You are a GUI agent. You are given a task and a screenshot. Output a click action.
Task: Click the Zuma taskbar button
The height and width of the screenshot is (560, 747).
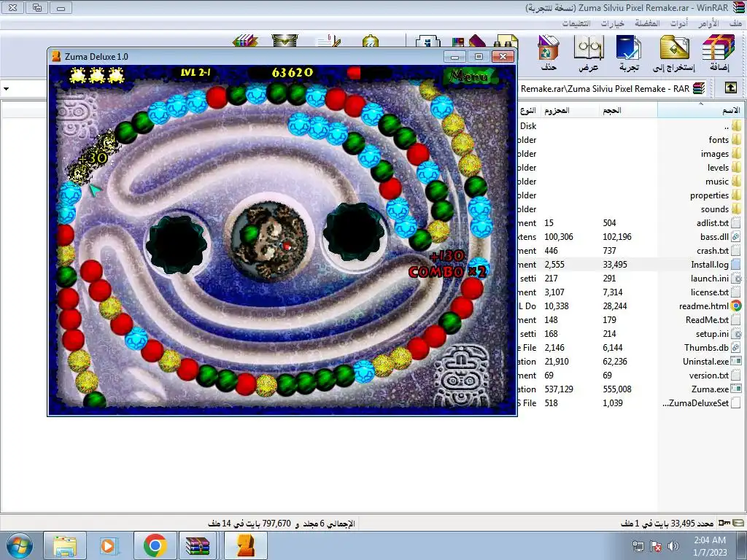(x=245, y=545)
